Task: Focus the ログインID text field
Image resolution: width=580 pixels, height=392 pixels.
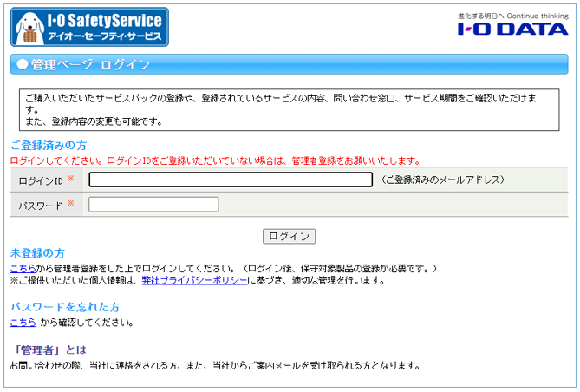Action: click(x=231, y=180)
